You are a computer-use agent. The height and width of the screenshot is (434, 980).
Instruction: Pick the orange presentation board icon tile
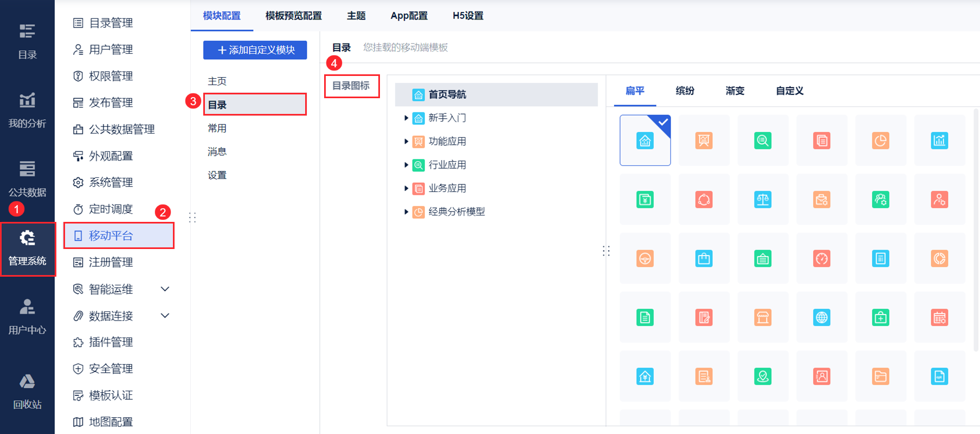[x=704, y=141]
